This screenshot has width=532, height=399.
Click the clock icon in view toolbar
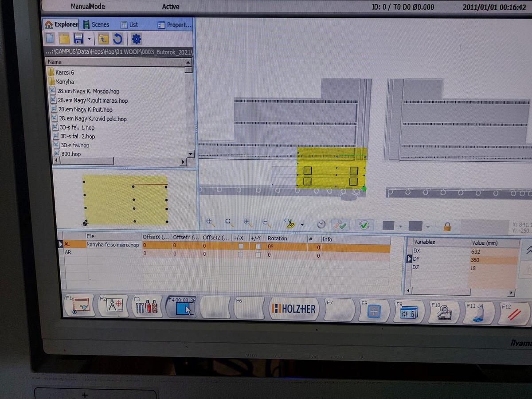[321, 224]
